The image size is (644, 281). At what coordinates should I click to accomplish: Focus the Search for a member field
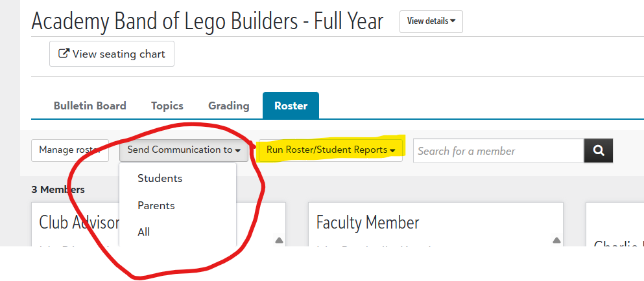coord(497,151)
